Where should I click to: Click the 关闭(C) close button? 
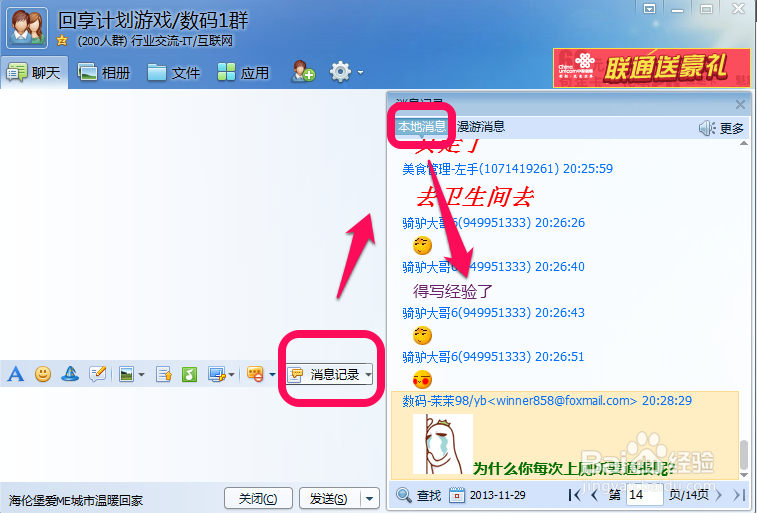(x=258, y=498)
